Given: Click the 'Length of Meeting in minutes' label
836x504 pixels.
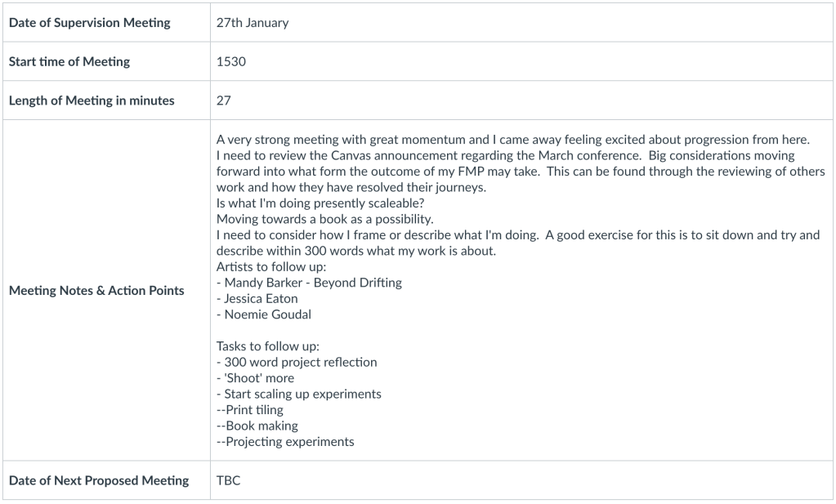Looking at the screenshot, I should pyautogui.click(x=92, y=101).
